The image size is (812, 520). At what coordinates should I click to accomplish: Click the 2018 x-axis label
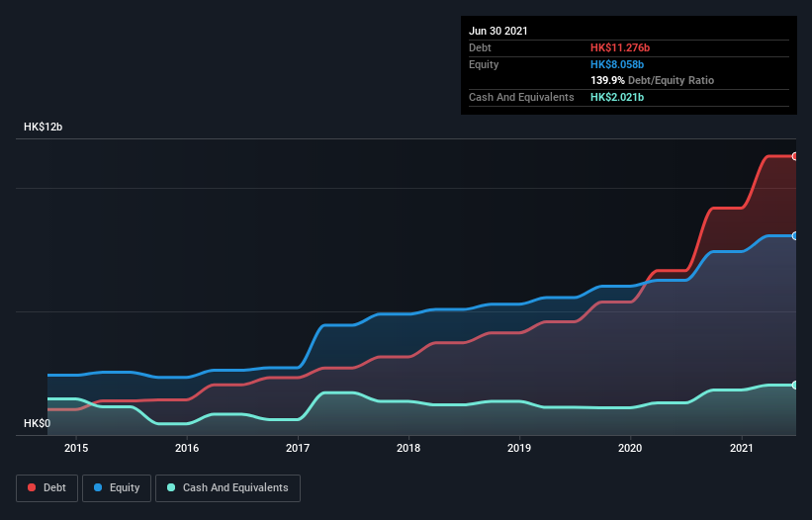pyautogui.click(x=408, y=448)
